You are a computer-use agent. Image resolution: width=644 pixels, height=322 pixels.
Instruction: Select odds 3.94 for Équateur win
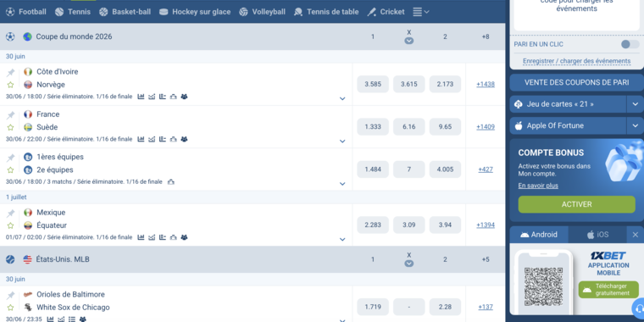[x=445, y=225]
